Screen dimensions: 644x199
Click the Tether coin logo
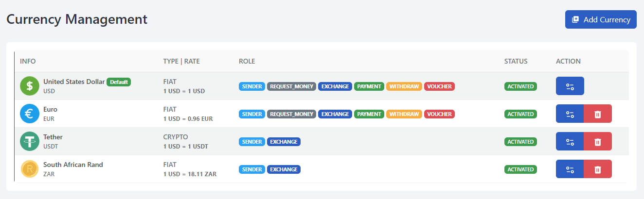(29, 142)
